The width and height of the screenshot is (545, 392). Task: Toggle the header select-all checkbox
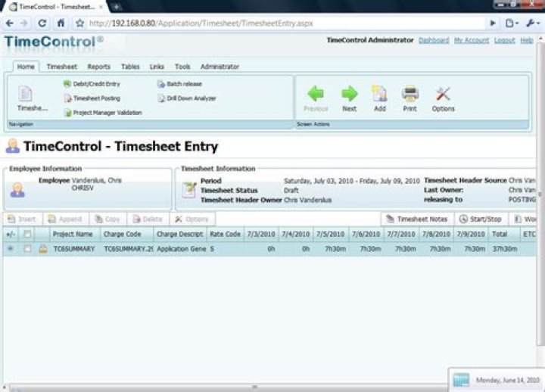(x=27, y=235)
